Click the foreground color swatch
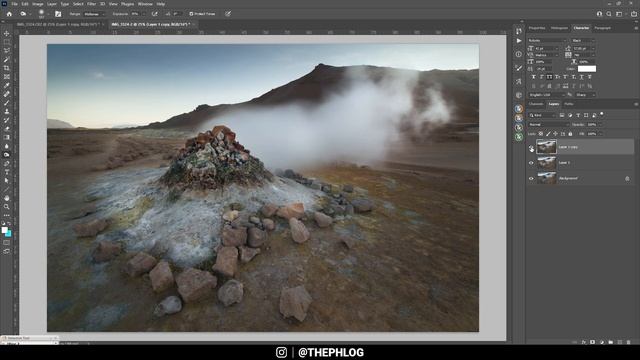 4,230
